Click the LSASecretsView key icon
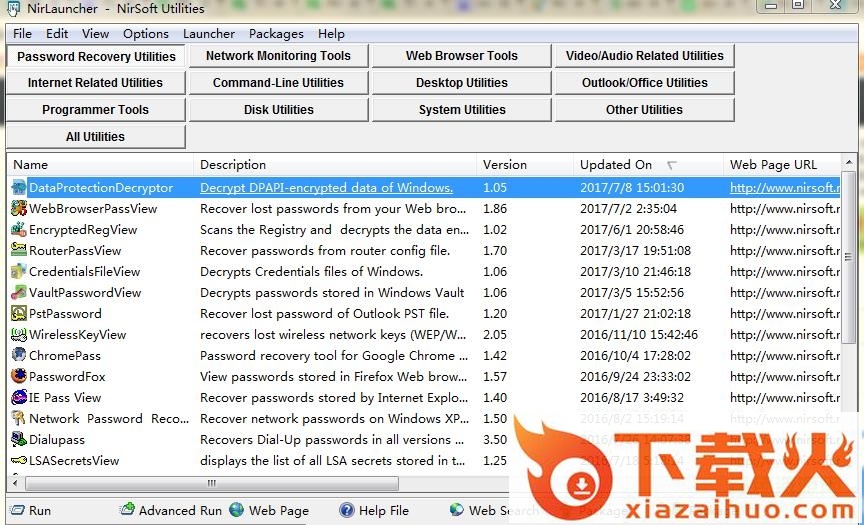Viewport: 864px width, 525px height. click(19, 460)
